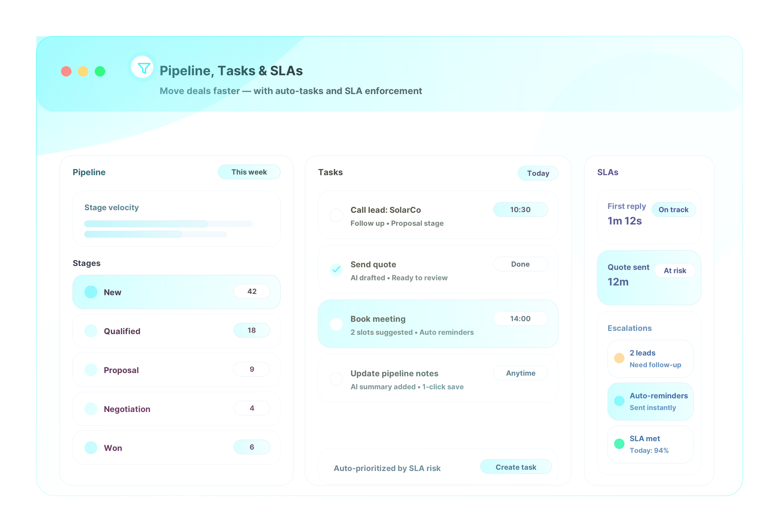The image size is (779, 532).
Task: Open the This week period selector
Action: tap(249, 172)
